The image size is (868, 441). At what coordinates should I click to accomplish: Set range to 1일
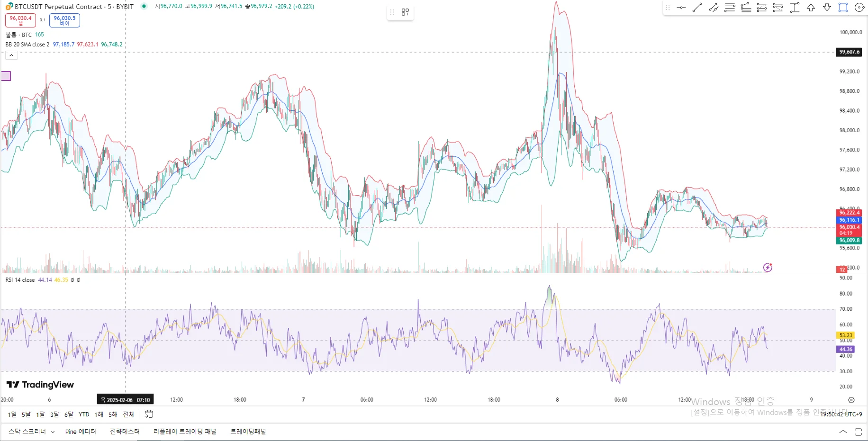[12, 414]
